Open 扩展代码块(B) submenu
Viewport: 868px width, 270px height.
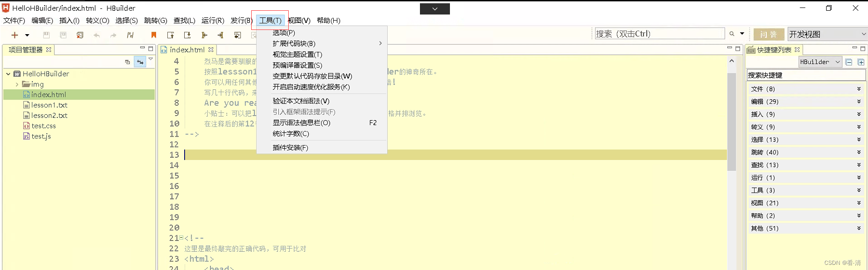click(x=322, y=44)
